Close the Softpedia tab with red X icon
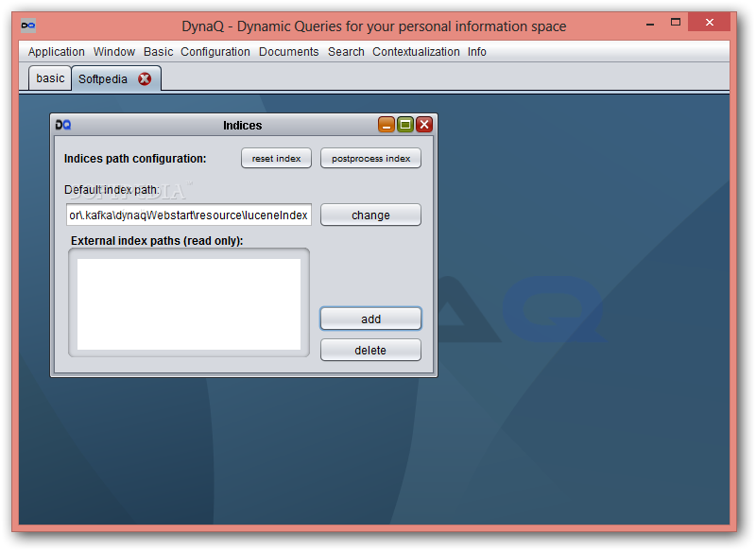 pos(145,78)
